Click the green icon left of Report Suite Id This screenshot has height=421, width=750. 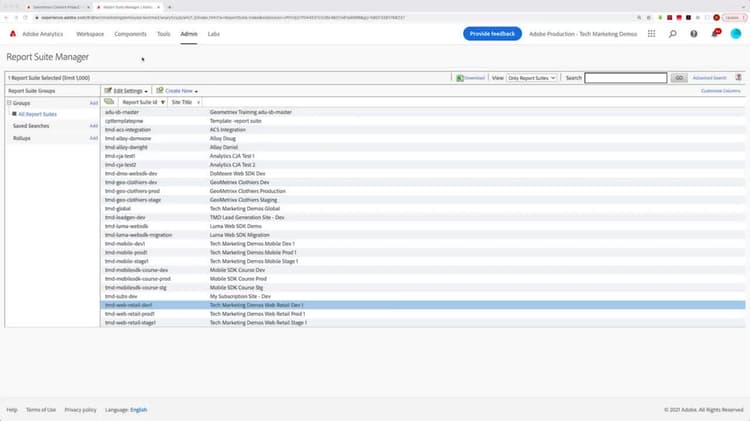[x=109, y=101]
